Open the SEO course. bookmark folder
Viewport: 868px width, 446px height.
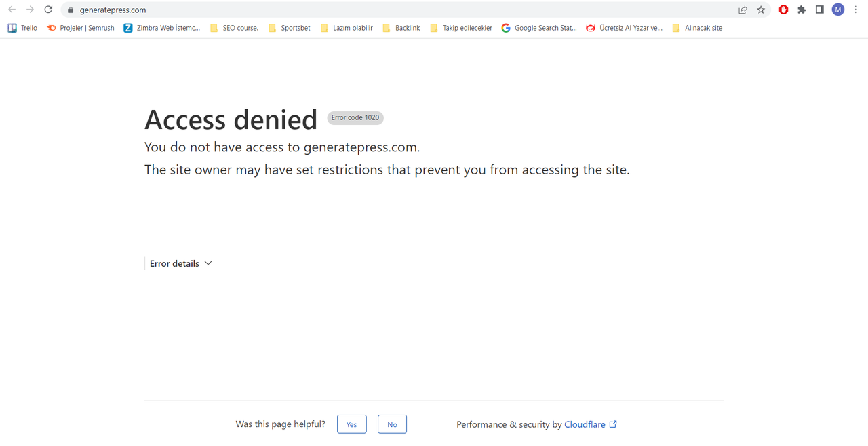click(235, 28)
